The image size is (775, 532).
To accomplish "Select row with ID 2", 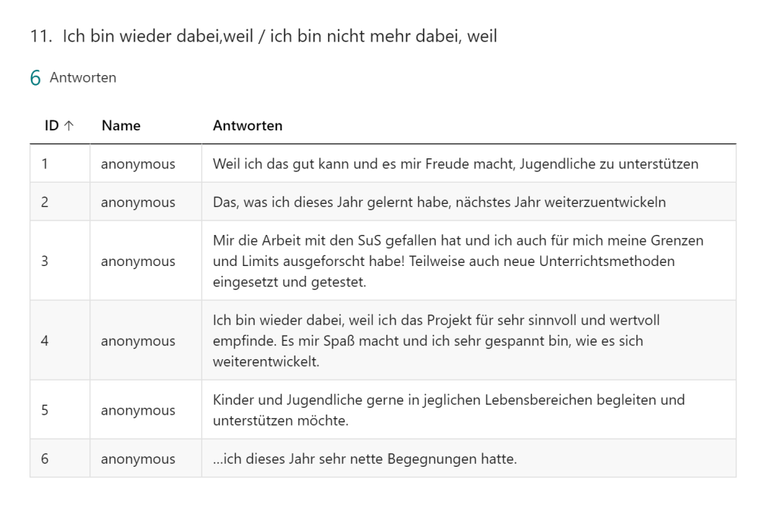I will [45, 202].
